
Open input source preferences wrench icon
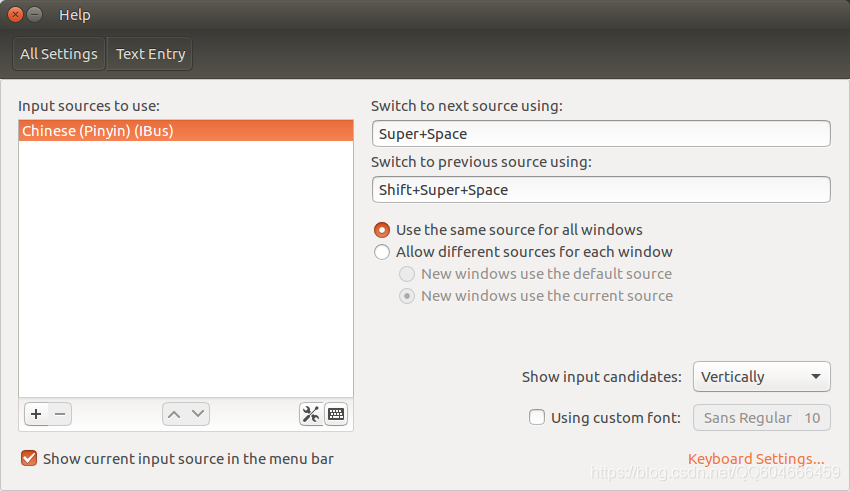click(x=311, y=414)
